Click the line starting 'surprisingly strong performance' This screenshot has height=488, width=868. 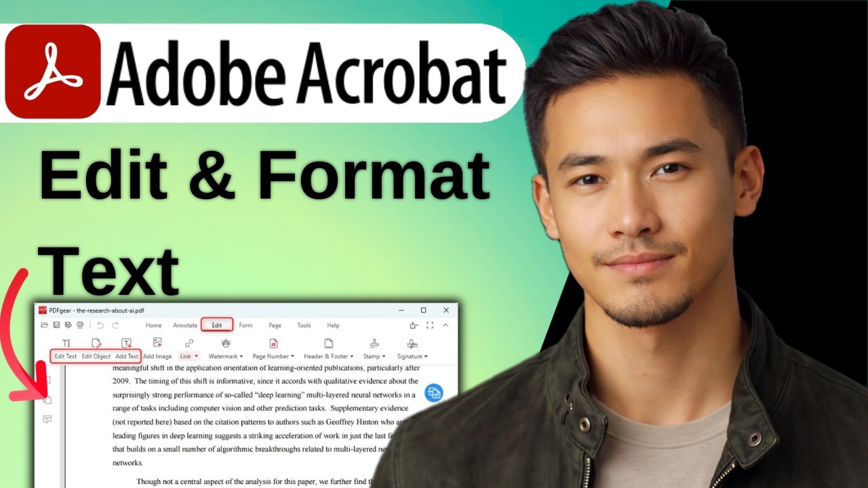point(264,394)
